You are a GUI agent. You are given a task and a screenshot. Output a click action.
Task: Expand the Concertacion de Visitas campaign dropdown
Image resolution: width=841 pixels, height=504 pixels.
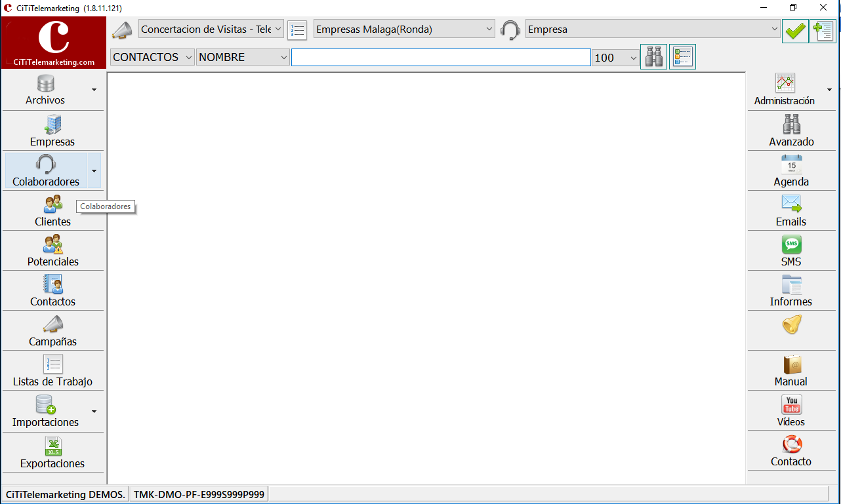[x=211, y=29]
